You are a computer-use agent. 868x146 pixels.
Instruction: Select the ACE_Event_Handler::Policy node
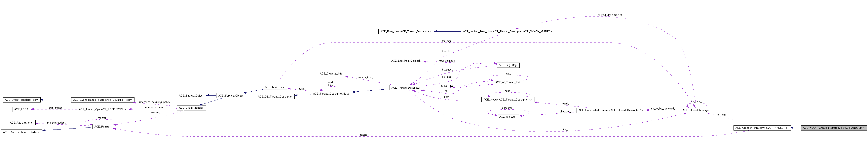[x=21, y=100]
